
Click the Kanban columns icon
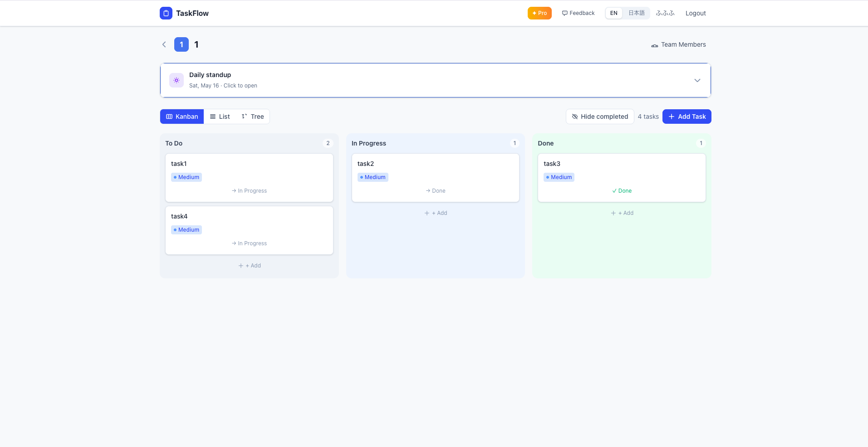pyautogui.click(x=169, y=117)
